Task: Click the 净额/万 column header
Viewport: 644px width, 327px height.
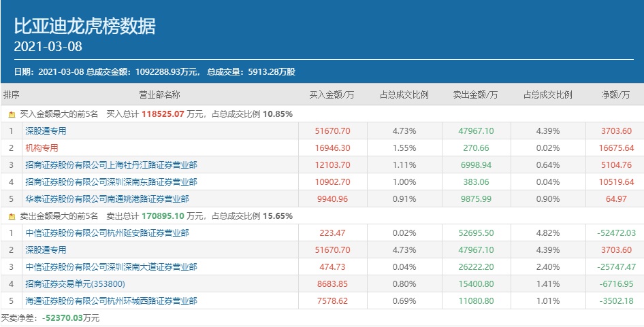Action: coord(615,94)
